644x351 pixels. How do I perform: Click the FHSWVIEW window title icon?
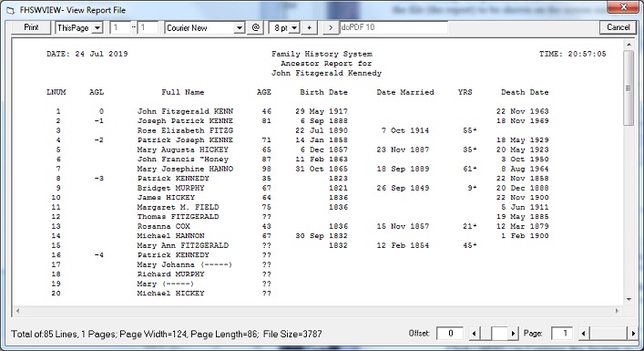tap(10, 10)
